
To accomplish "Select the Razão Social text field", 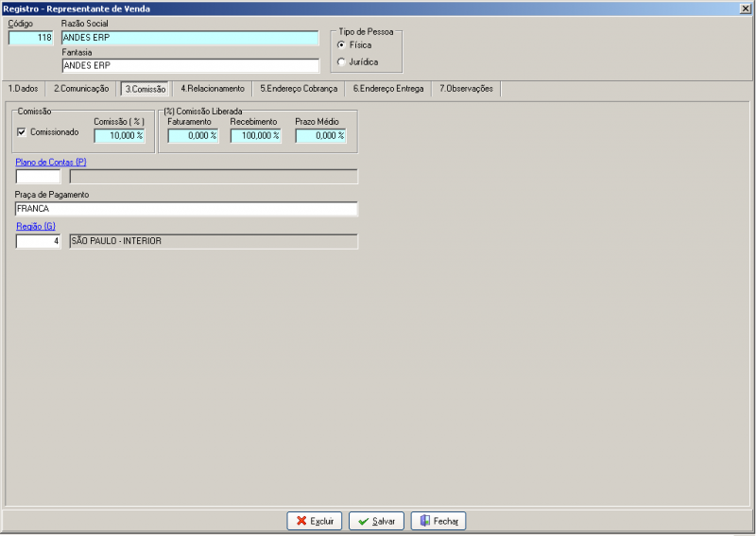I will [190, 38].
